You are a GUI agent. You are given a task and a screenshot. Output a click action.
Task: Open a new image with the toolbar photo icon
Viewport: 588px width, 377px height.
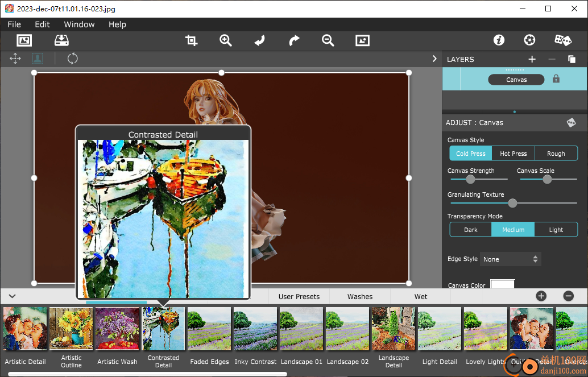click(x=24, y=40)
